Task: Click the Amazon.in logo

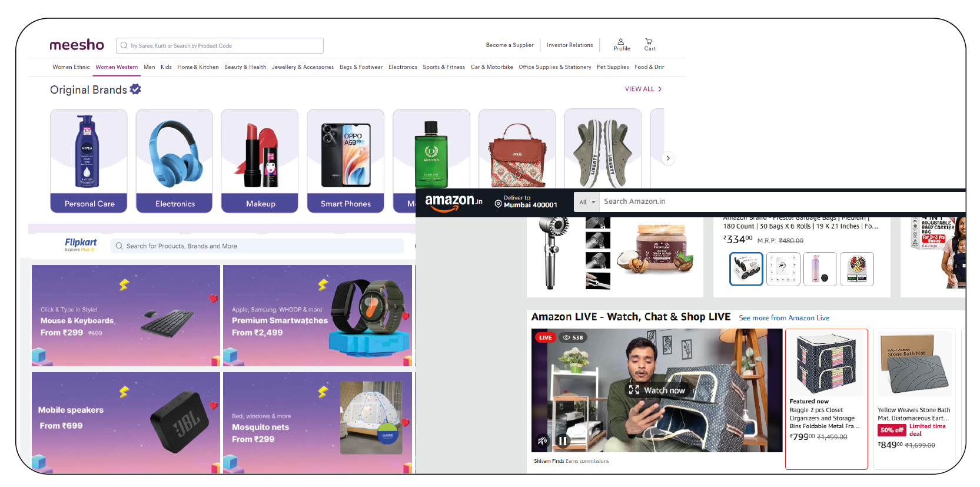Action: tap(453, 202)
